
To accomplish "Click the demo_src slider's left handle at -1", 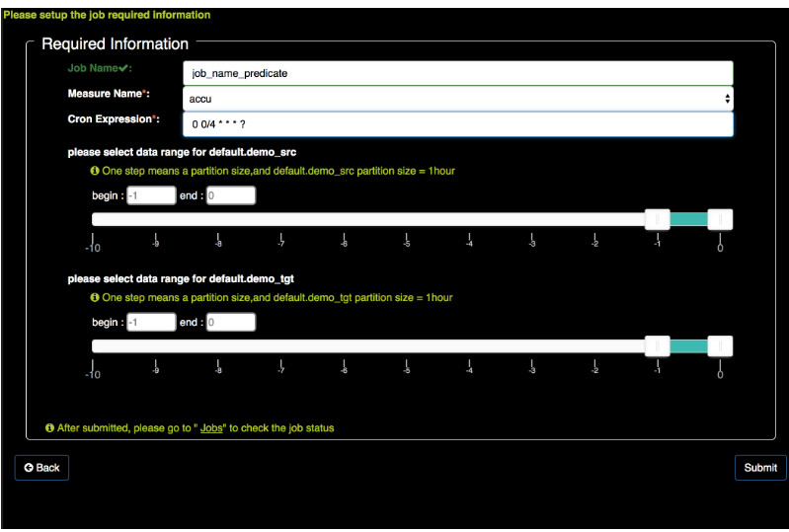I will click(x=657, y=220).
